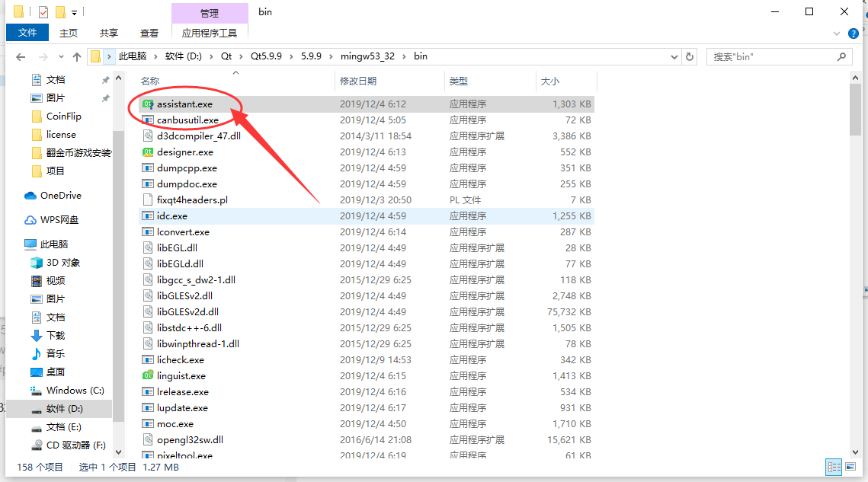Click Qt5.9.9 in the address breadcrumb

tap(266, 56)
